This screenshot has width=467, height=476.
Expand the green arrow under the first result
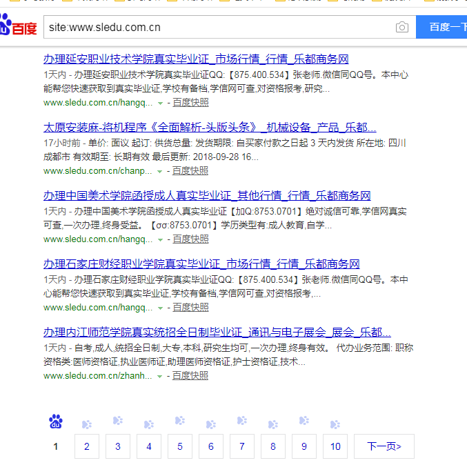tap(160, 103)
